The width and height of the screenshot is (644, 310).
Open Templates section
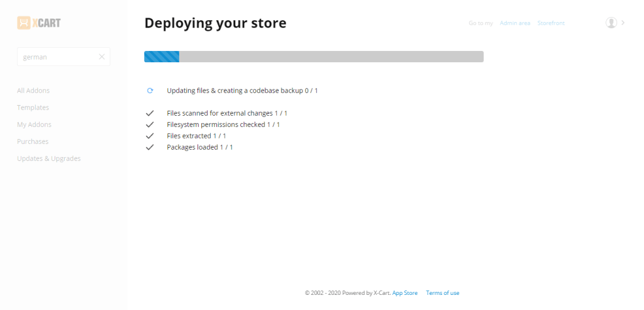click(x=33, y=107)
